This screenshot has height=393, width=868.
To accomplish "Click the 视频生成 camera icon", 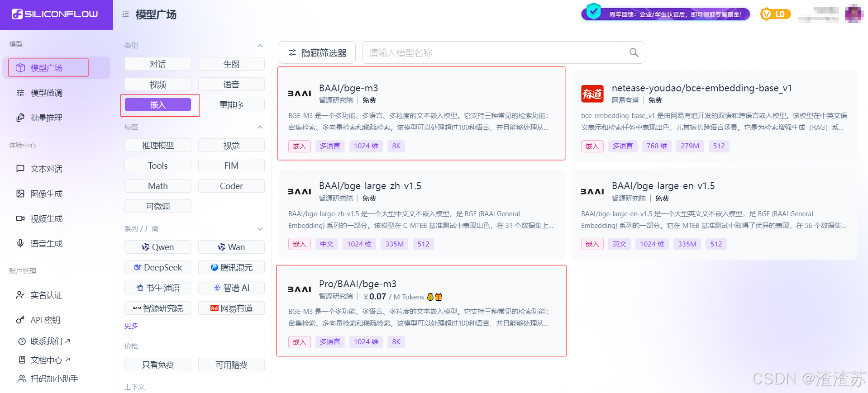I will pos(20,218).
